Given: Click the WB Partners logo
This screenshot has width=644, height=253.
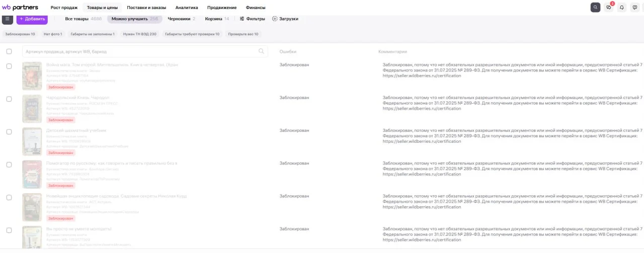Looking at the screenshot, I should [20, 8].
